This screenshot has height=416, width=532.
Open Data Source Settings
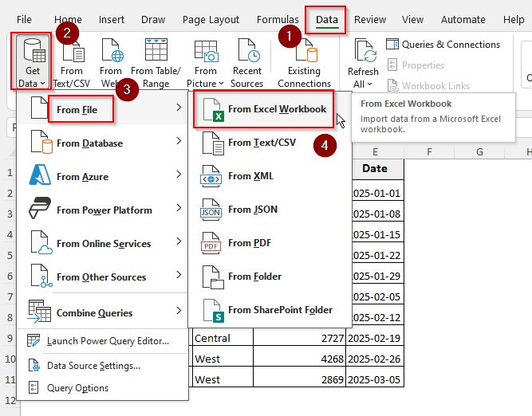tap(103, 366)
